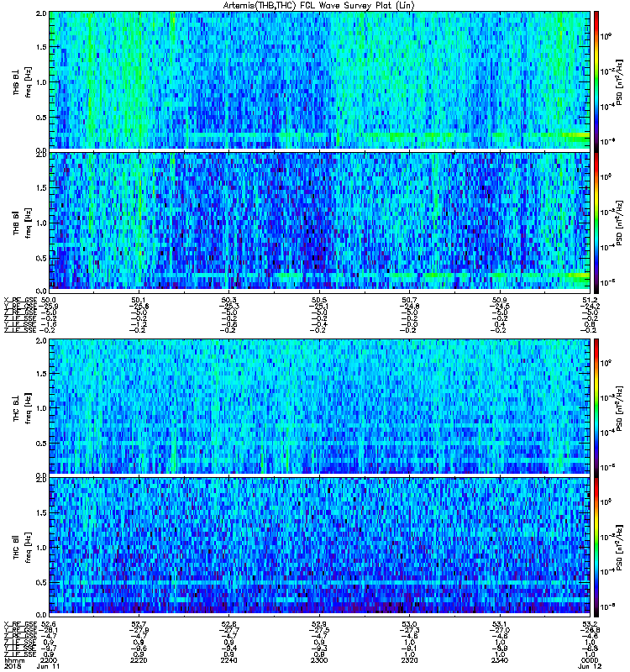Image resolution: width=630 pixels, height=672 pixels.
Task: Click the time label '2340' on bottom axis
Action: 499,660
